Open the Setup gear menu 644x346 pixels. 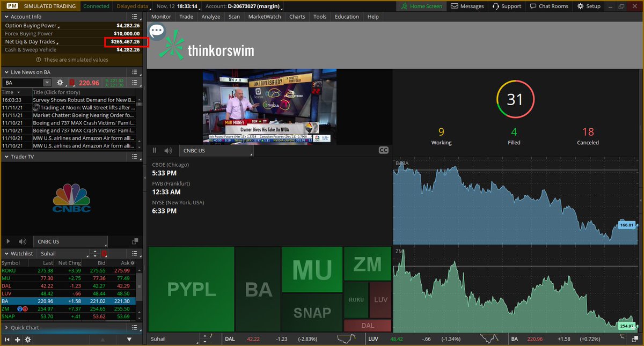(x=589, y=6)
